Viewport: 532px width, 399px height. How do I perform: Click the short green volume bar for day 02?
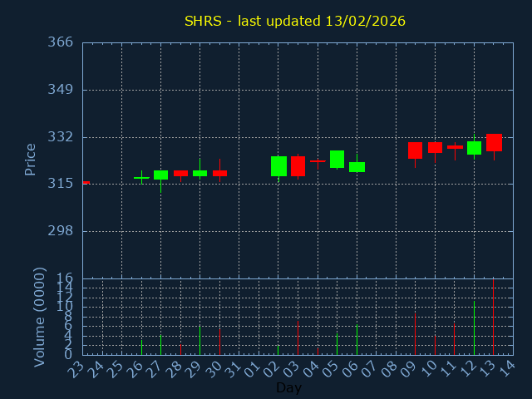pyautogui.click(x=278, y=350)
